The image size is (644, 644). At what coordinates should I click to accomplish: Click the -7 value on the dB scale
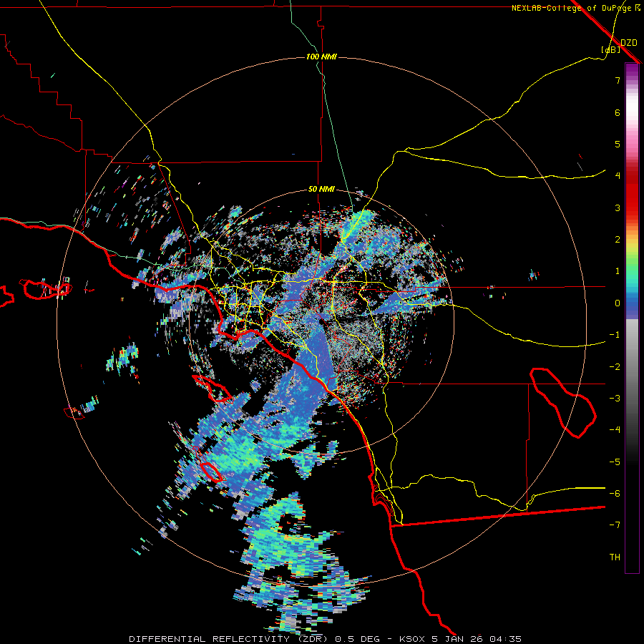615,525
